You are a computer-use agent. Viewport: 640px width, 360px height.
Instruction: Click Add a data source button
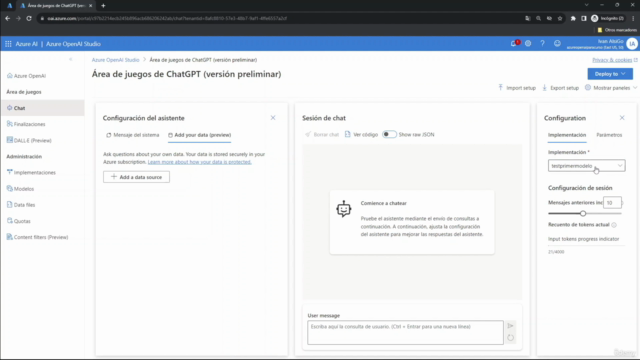(136, 177)
